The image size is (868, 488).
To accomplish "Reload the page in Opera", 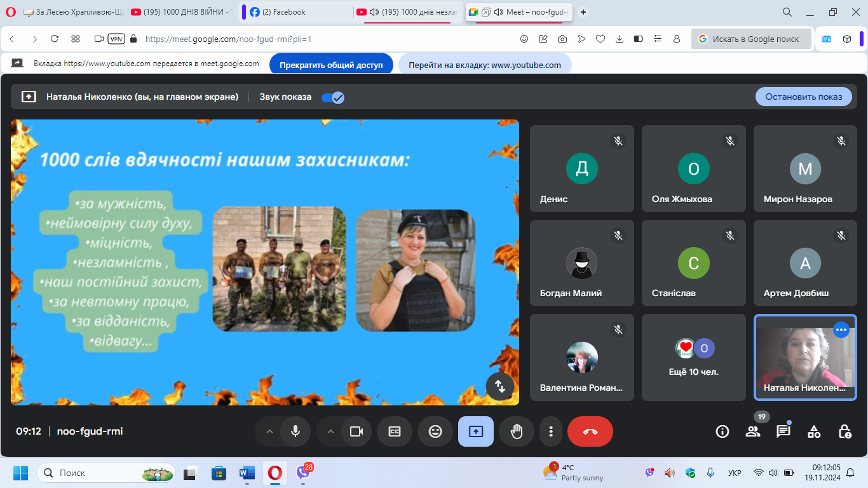I will coord(55,39).
